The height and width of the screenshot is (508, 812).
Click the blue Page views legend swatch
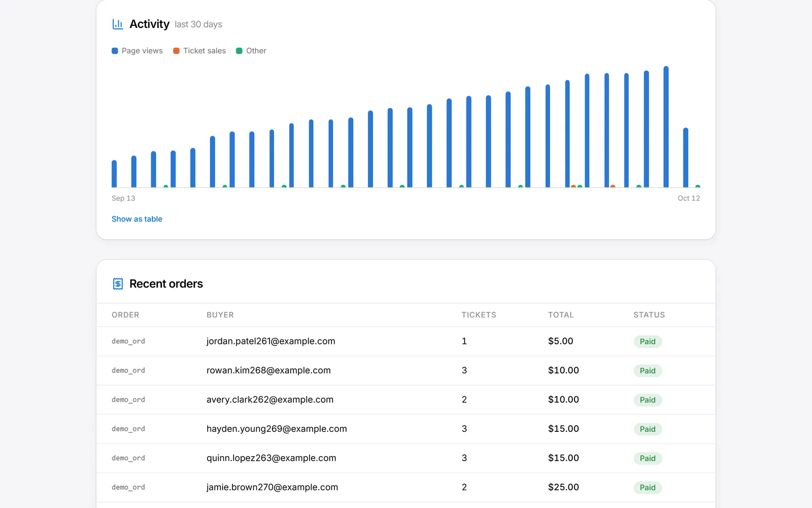115,51
